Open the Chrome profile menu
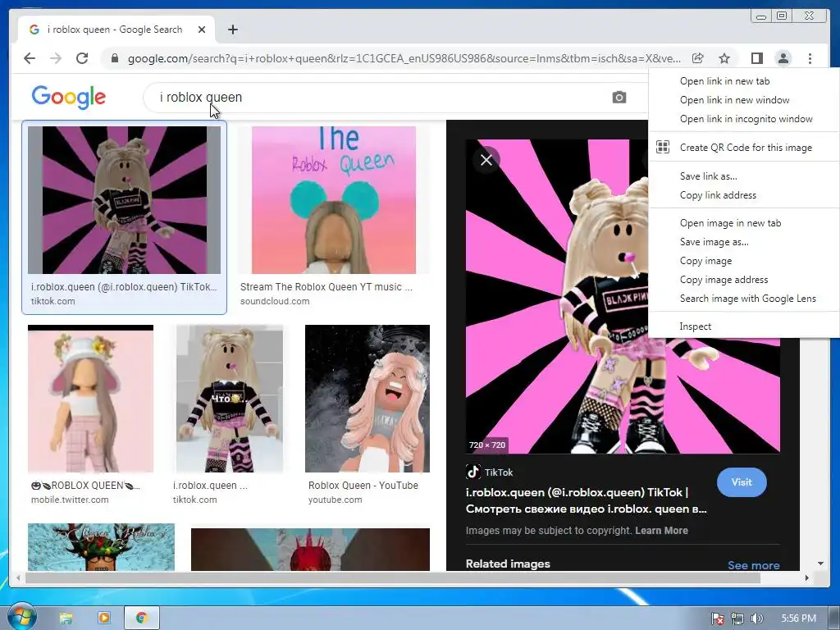 click(783, 58)
